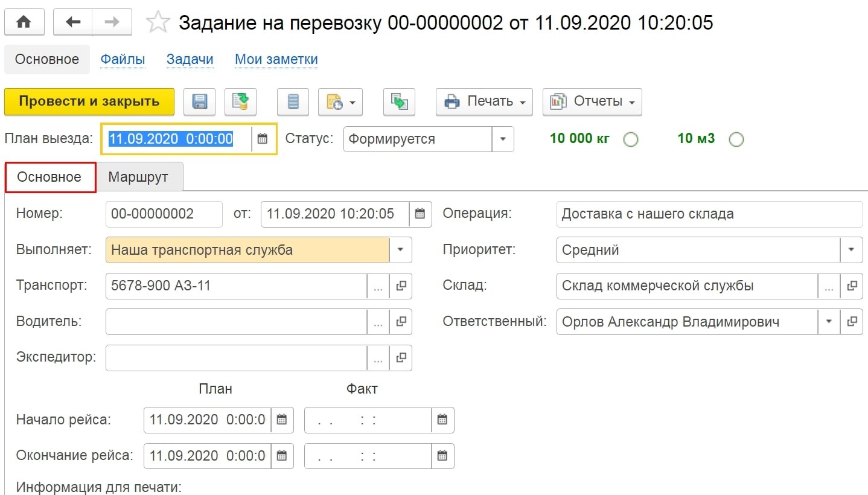Open the Печать dropdown menu

[x=484, y=101]
